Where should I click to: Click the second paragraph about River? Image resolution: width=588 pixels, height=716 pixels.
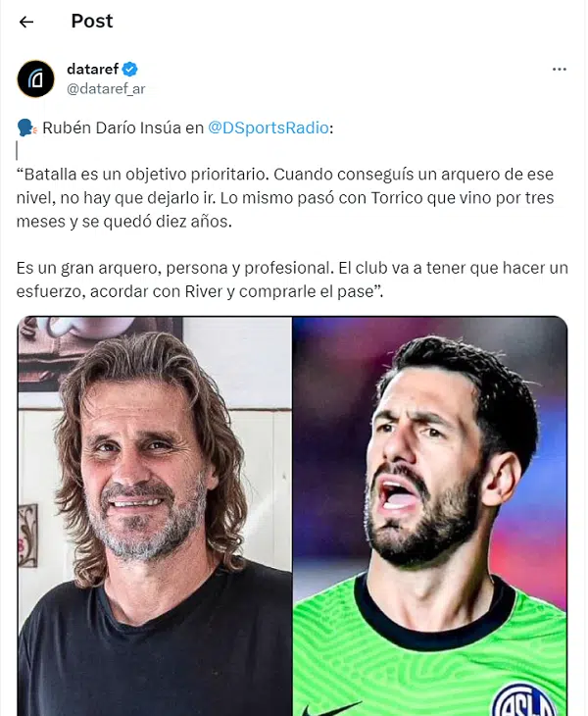coord(292,280)
